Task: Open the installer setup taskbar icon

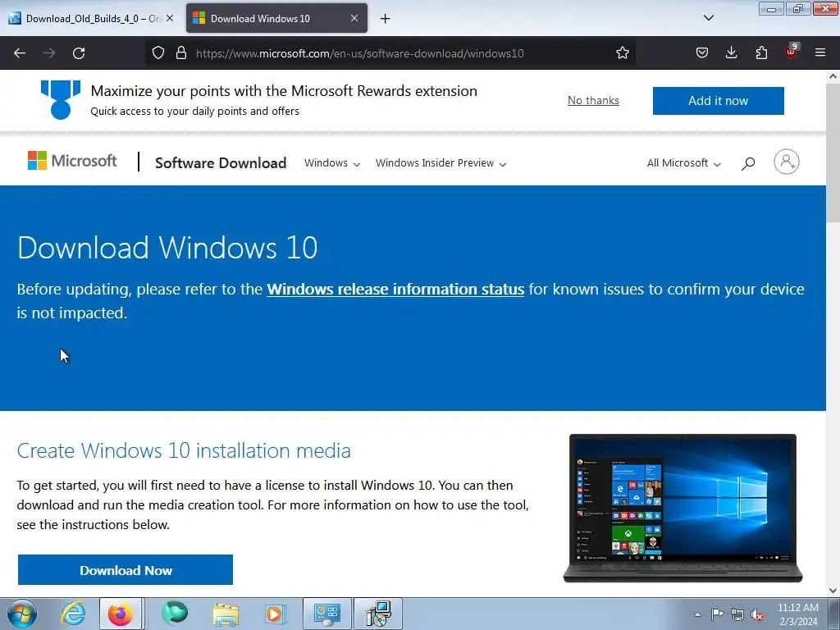Action: [x=378, y=614]
